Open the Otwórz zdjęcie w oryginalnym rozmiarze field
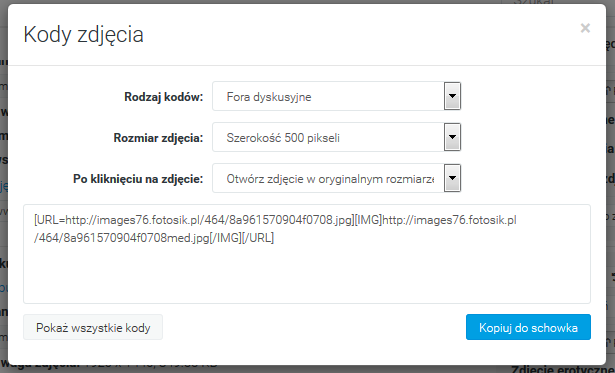615x373 pixels. (337, 178)
